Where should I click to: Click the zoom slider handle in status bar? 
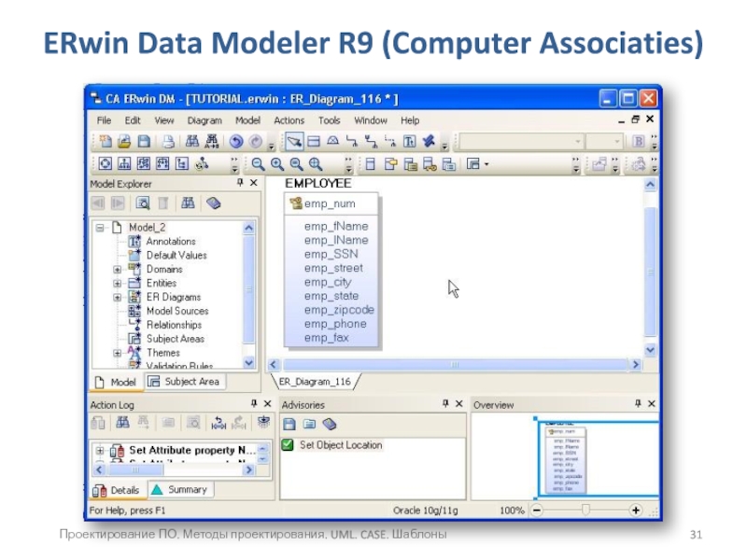pos(585,510)
